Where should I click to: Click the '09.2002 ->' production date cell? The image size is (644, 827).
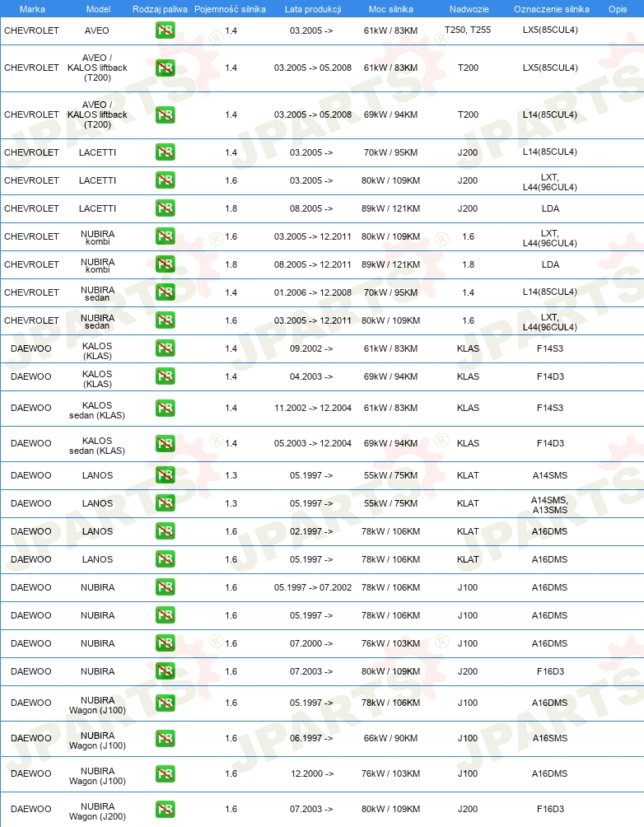[311, 348]
